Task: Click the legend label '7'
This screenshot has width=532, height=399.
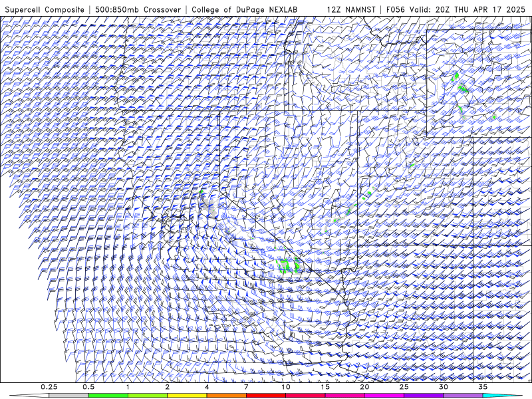Action: click(x=246, y=387)
